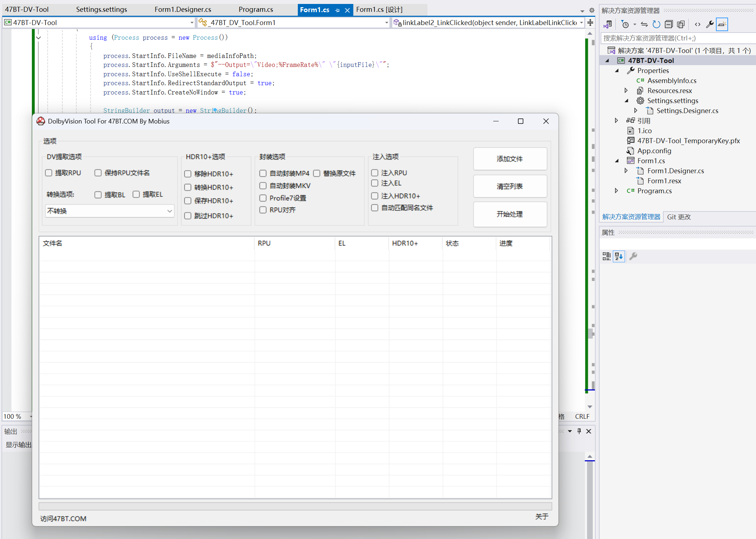
Task: Expand the Program.cs tree node
Action: (616, 191)
